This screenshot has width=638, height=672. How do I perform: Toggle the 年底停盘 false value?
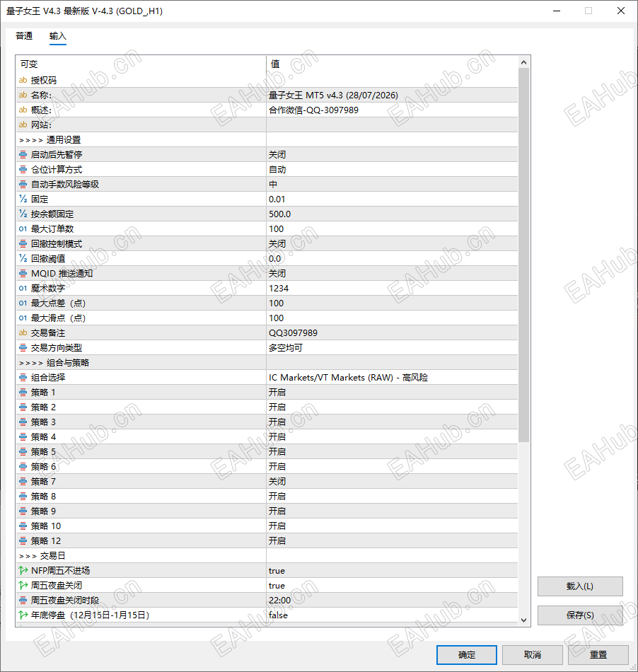click(392, 615)
